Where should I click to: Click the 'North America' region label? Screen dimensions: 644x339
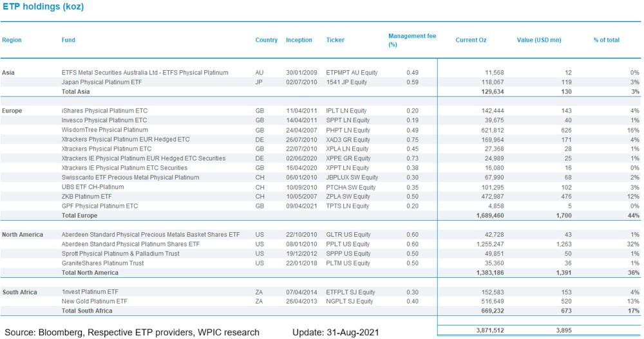point(22,235)
